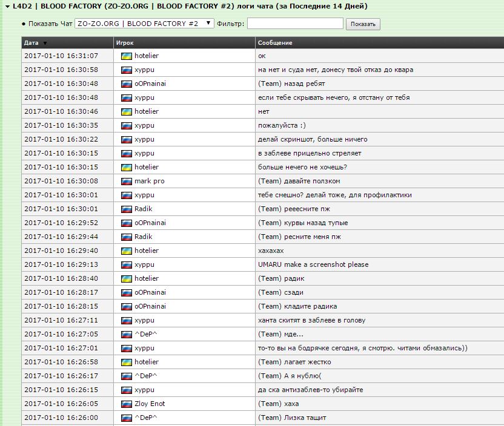The height and width of the screenshot is (426, 504).
Task: Click the flag next to ^DeP^ 'Лизка тащит' row
Action: click(127, 418)
